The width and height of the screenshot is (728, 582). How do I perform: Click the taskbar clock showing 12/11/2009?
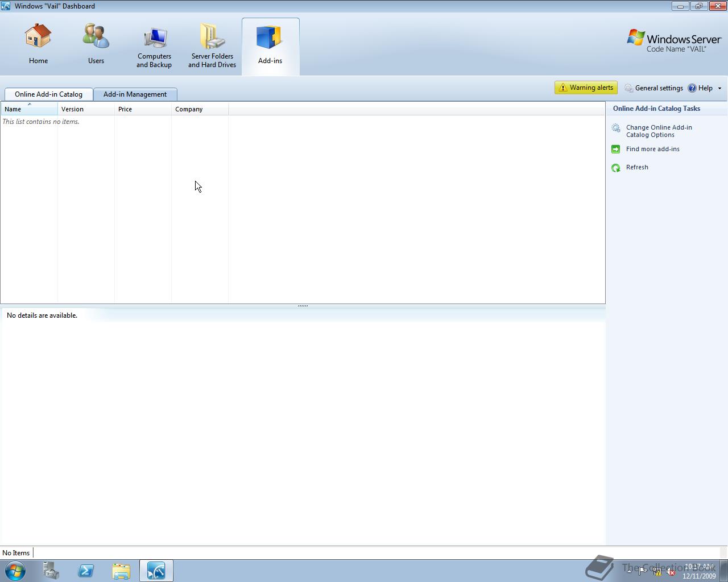point(699,571)
